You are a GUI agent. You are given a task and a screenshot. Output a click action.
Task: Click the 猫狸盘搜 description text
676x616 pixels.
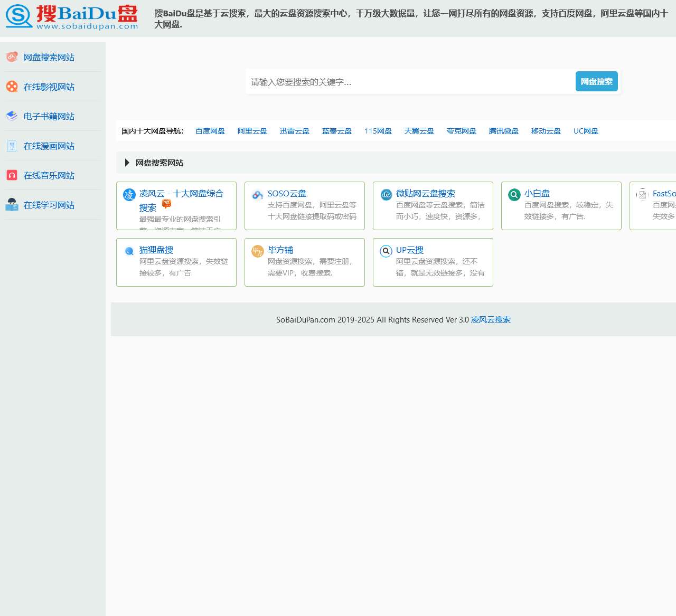click(x=184, y=267)
